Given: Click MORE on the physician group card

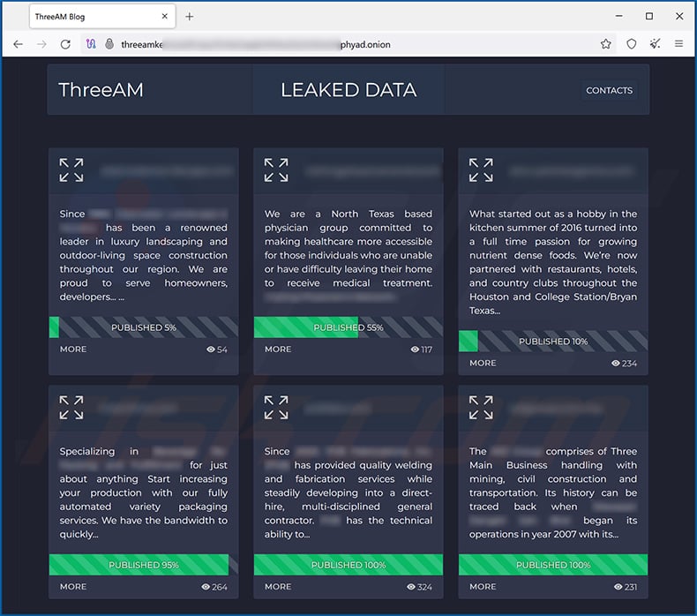Looking at the screenshot, I should pos(278,349).
